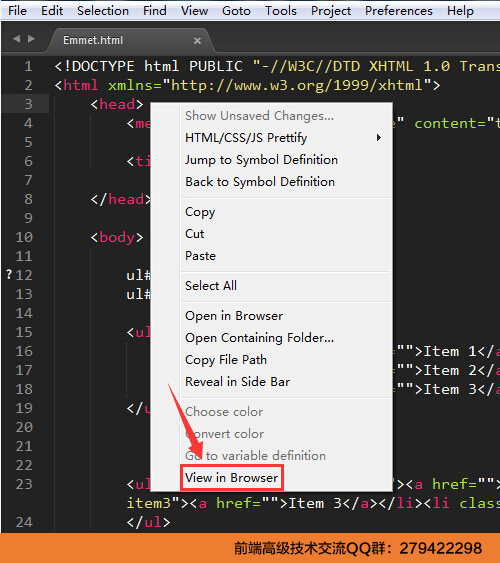
Task: Select Copy File Path entry
Action: (226, 360)
